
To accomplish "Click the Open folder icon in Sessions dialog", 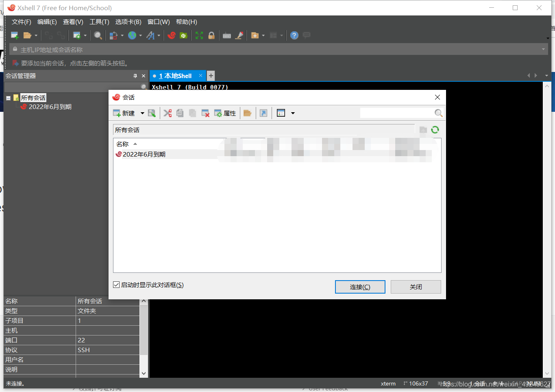I will [x=248, y=113].
